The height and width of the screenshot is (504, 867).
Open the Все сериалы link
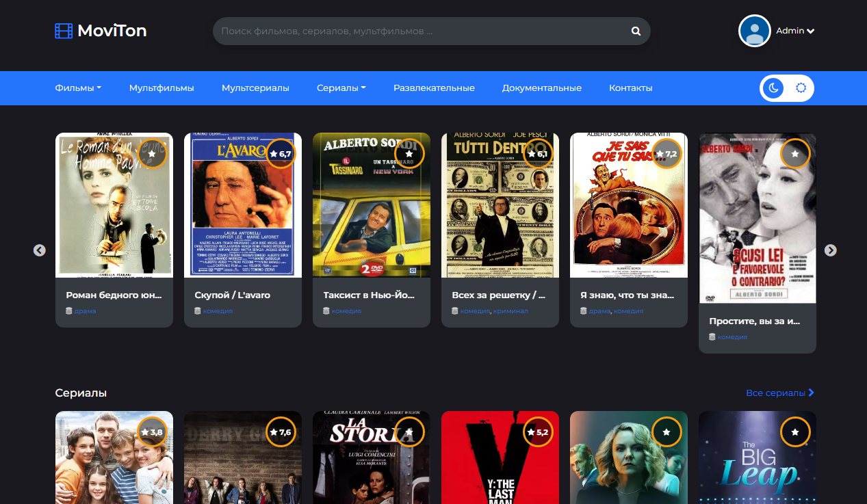(x=779, y=393)
